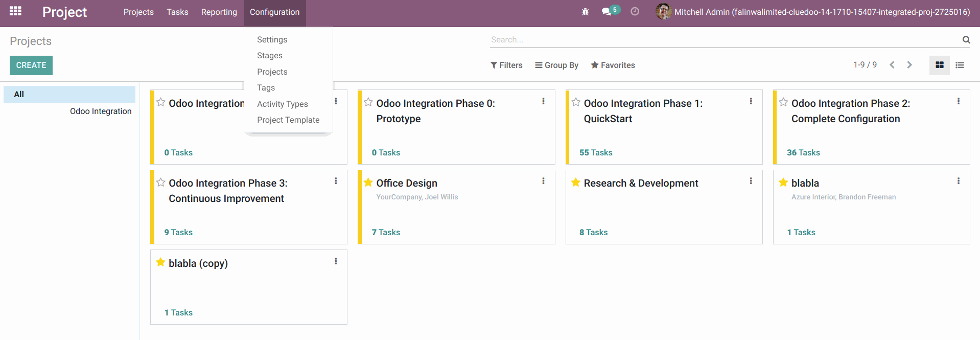Viewport: 980px width, 340px height.
Task: Select Odoo Integration in left panel
Action: point(101,111)
